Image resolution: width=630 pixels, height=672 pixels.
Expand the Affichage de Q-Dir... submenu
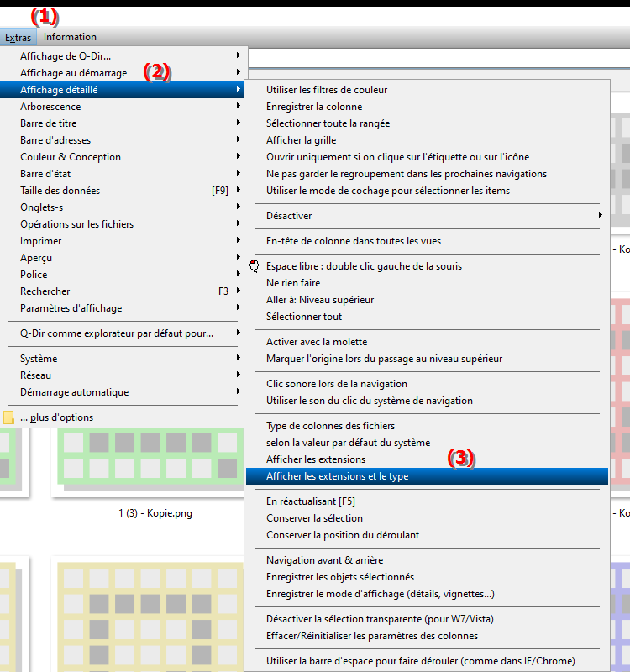[122, 56]
